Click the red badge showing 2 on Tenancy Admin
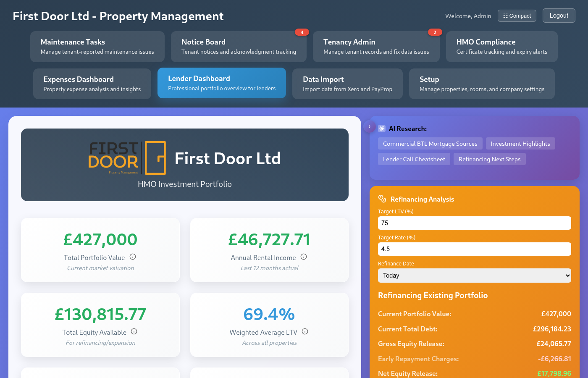 pyautogui.click(x=435, y=31)
